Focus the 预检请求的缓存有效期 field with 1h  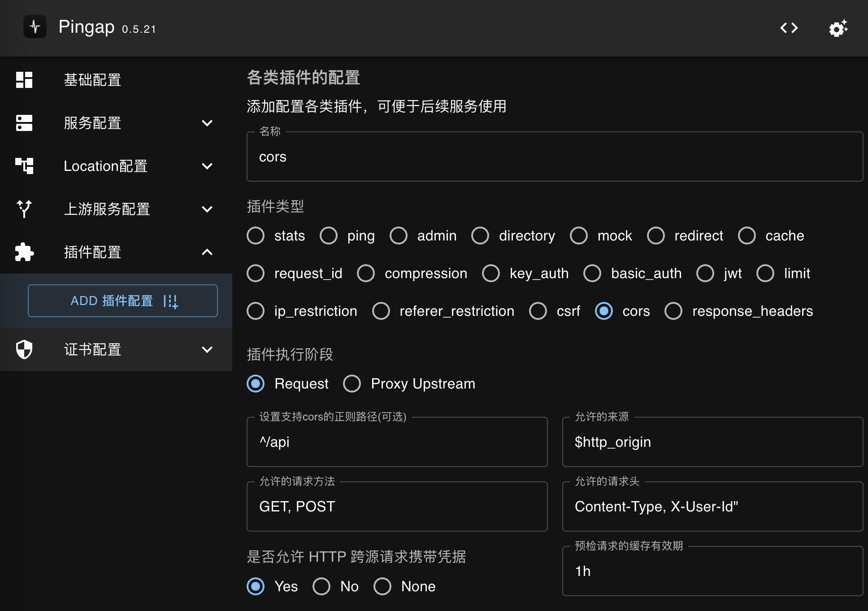[712, 571]
